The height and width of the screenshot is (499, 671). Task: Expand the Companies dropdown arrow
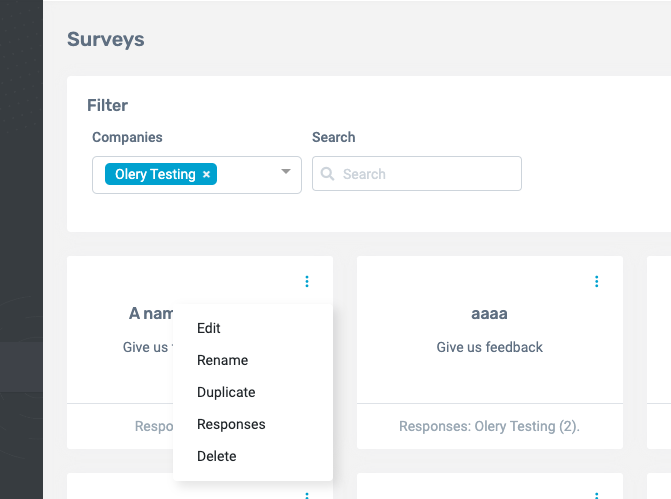pos(286,172)
